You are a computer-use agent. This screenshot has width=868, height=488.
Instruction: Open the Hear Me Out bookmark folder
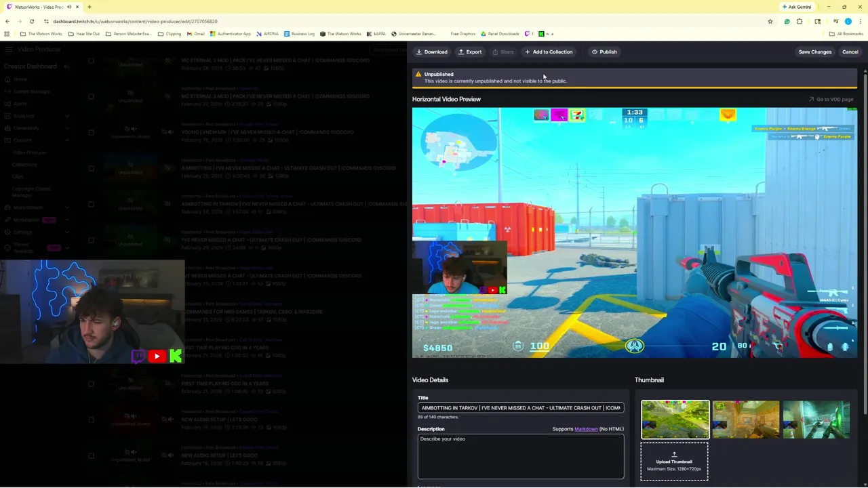click(84, 34)
